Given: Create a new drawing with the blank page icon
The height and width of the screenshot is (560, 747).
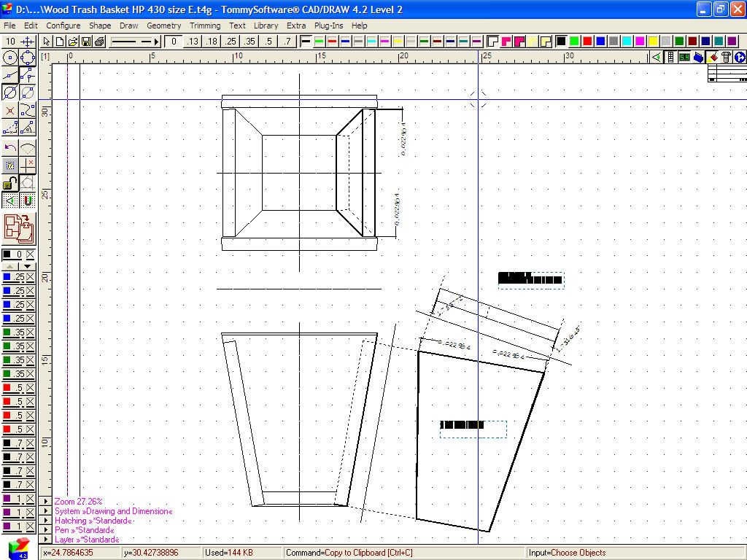Looking at the screenshot, I should [x=60, y=42].
